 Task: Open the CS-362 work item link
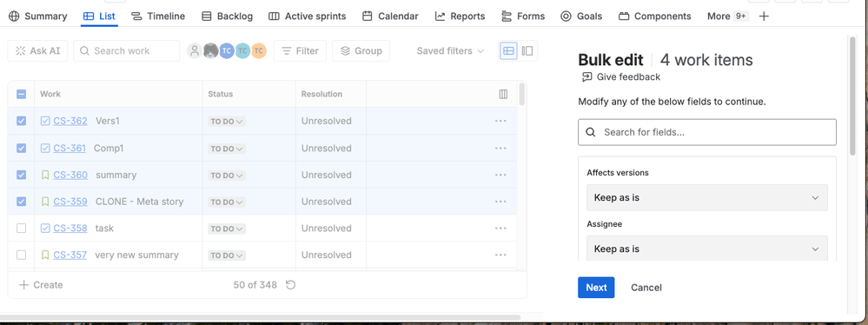click(70, 121)
